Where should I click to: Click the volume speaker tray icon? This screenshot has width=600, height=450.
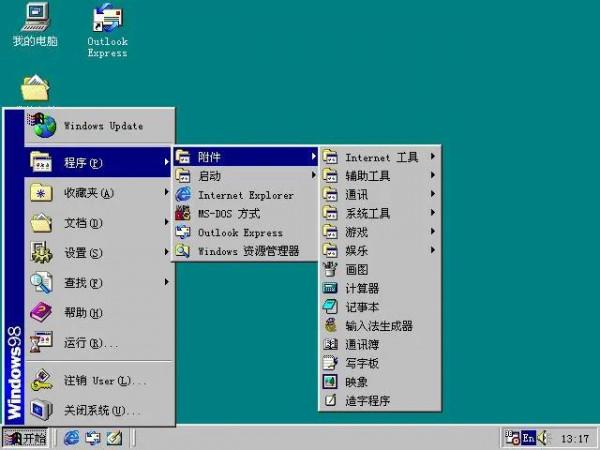(543, 438)
